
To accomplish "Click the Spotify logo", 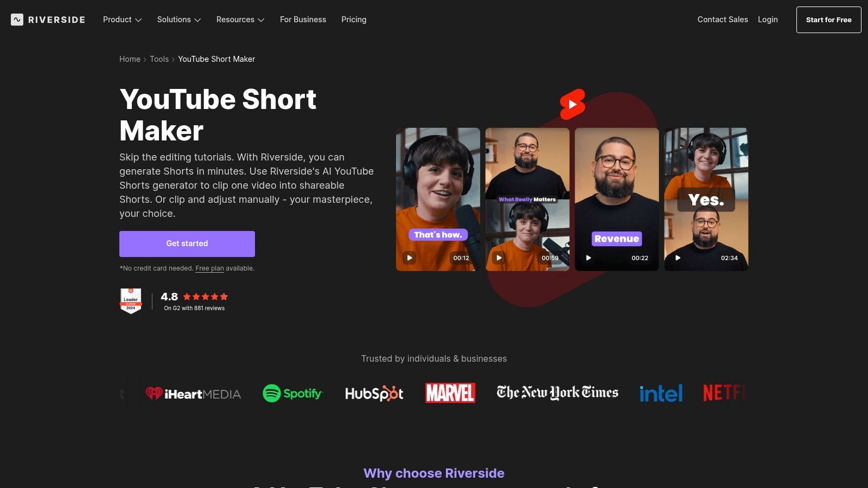I will coord(292,394).
